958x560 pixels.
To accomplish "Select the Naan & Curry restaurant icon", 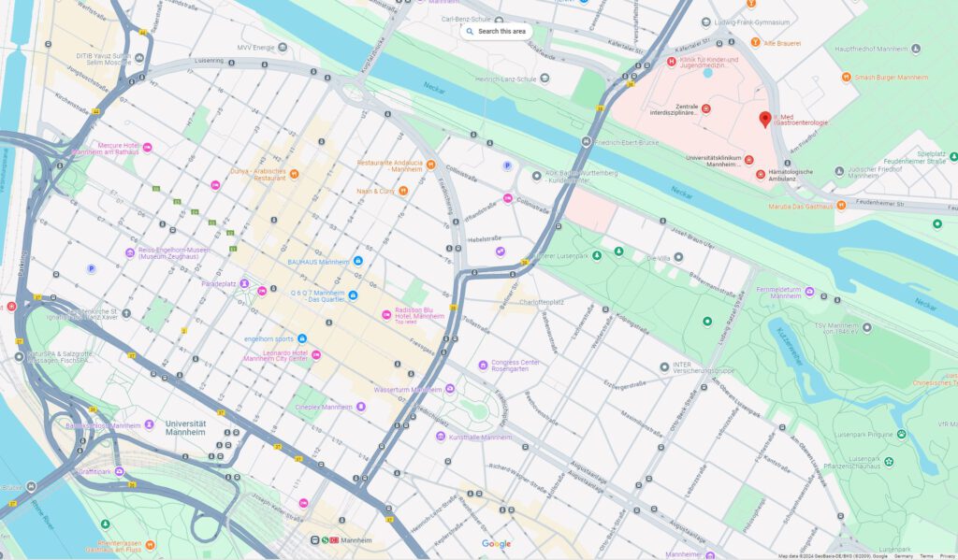I will [x=402, y=191].
